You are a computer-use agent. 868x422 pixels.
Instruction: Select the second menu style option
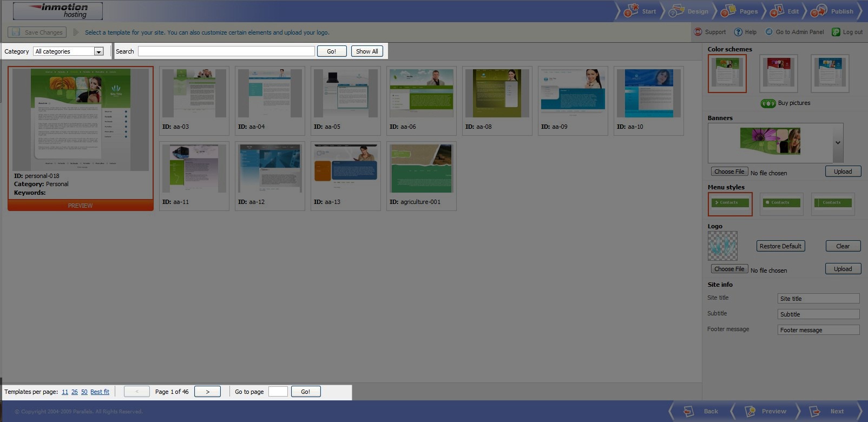pos(781,203)
